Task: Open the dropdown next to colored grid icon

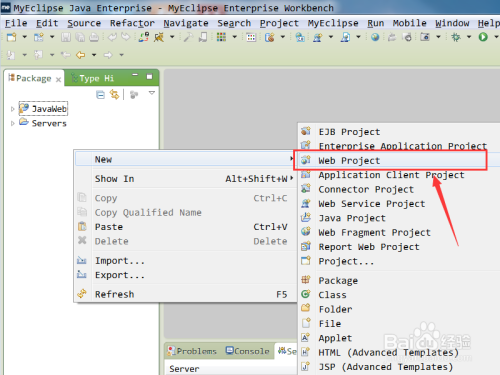Action: (235, 37)
